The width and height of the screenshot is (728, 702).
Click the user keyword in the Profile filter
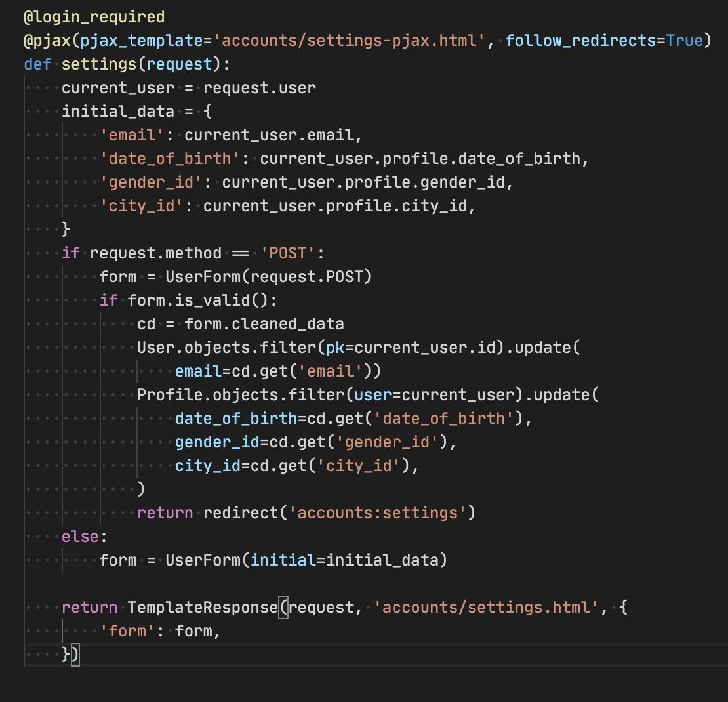pos(373,395)
